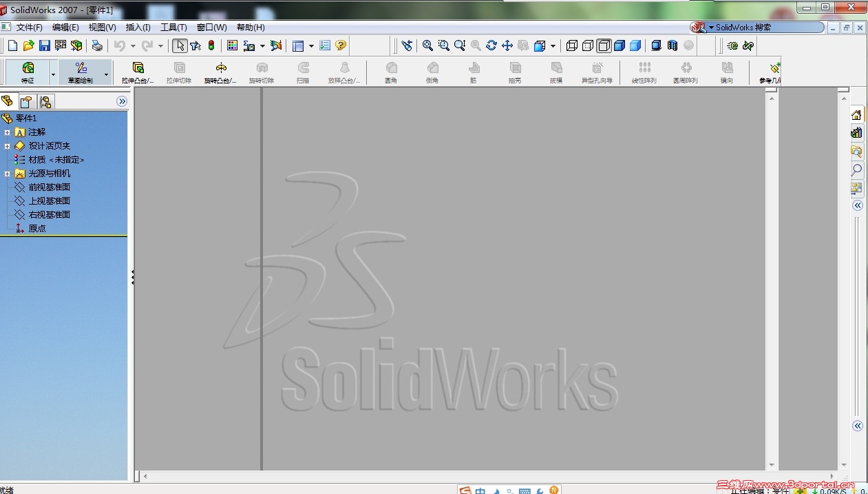
Task: Open the 文件(F) menu
Action: click(x=29, y=28)
